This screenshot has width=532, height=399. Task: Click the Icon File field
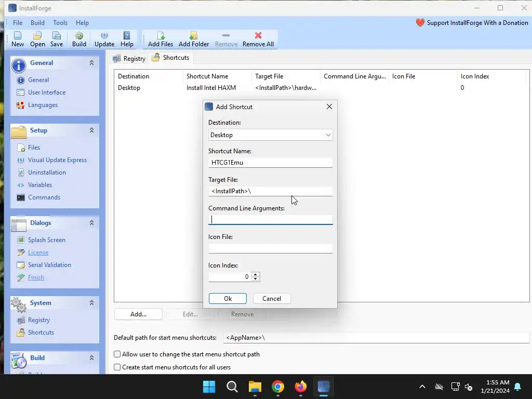270,248
